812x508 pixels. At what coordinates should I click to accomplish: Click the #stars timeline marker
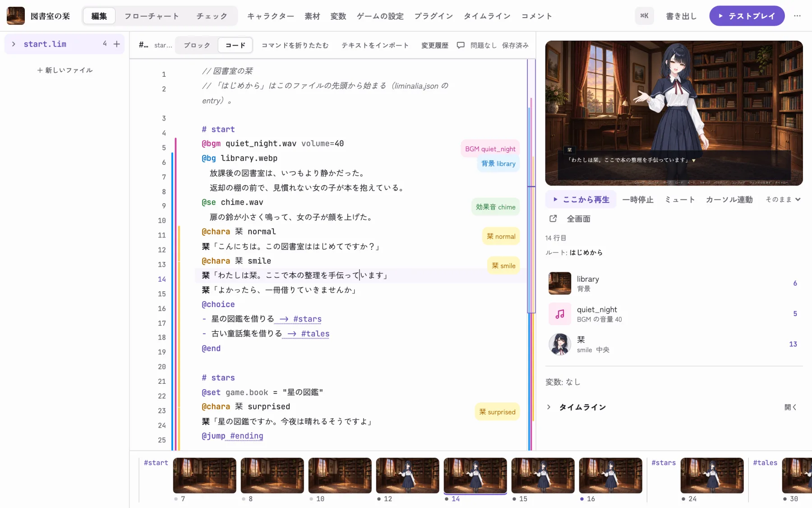click(x=664, y=462)
